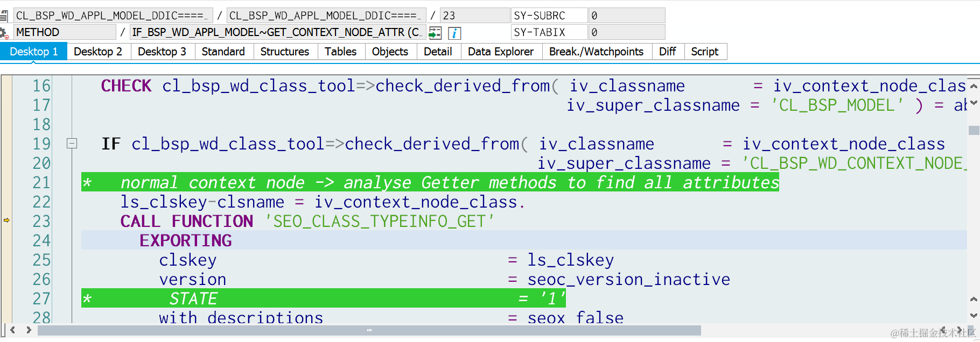The image size is (980, 342).
Task: Click seox_false value on line 28
Action: 576,317
